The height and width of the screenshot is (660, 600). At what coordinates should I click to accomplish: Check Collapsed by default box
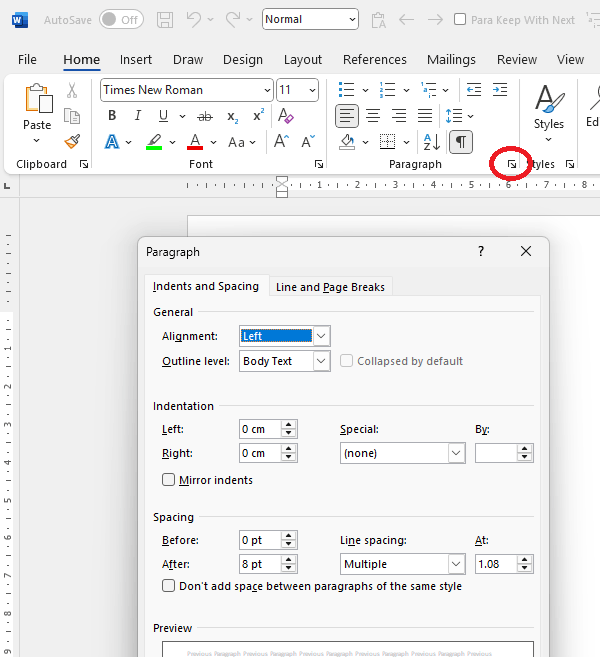click(346, 361)
